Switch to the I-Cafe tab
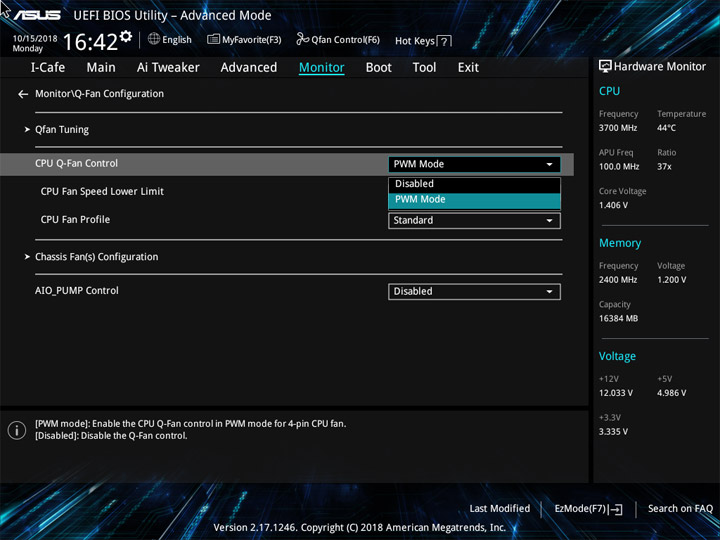 point(48,68)
